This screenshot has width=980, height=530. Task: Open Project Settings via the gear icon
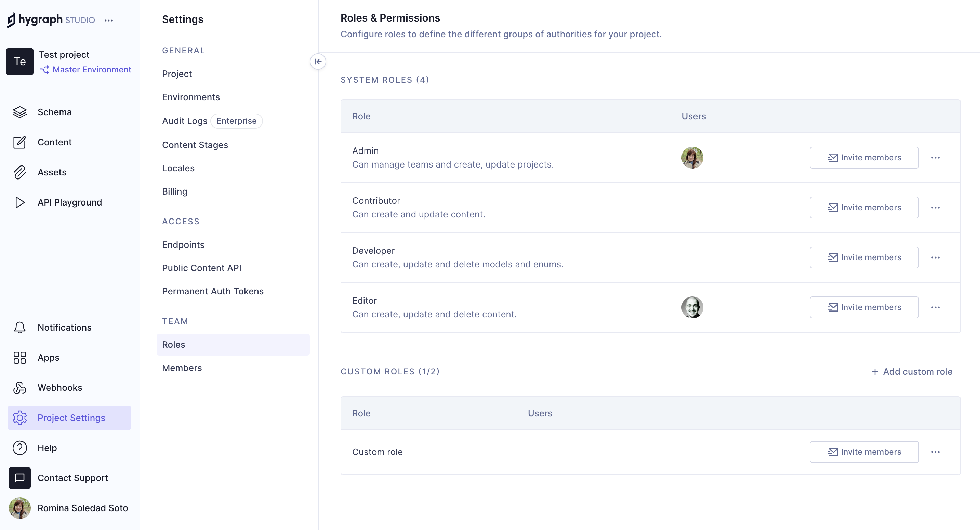[20, 418]
